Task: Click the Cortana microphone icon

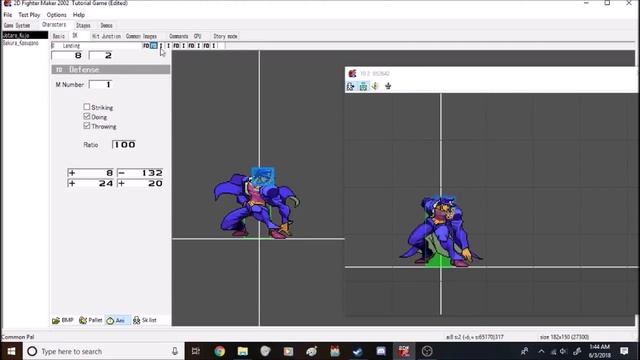Action: pyautogui.click(x=175, y=351)
